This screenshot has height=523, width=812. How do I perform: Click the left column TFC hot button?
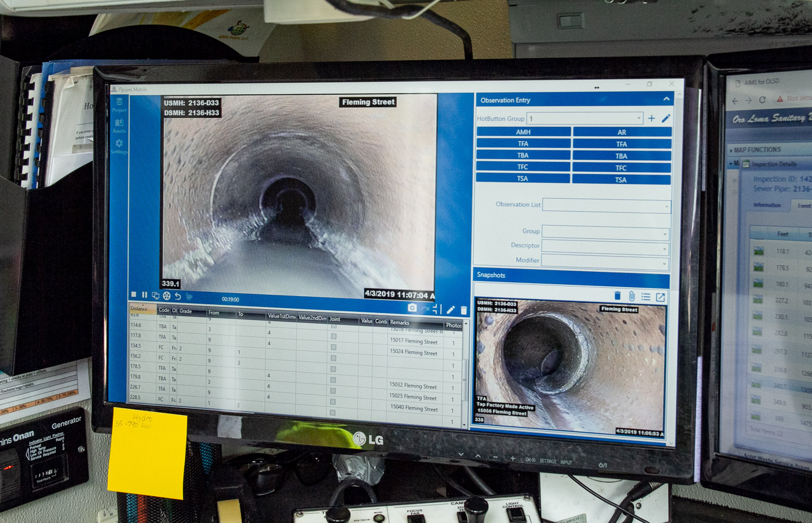(522, 167)
